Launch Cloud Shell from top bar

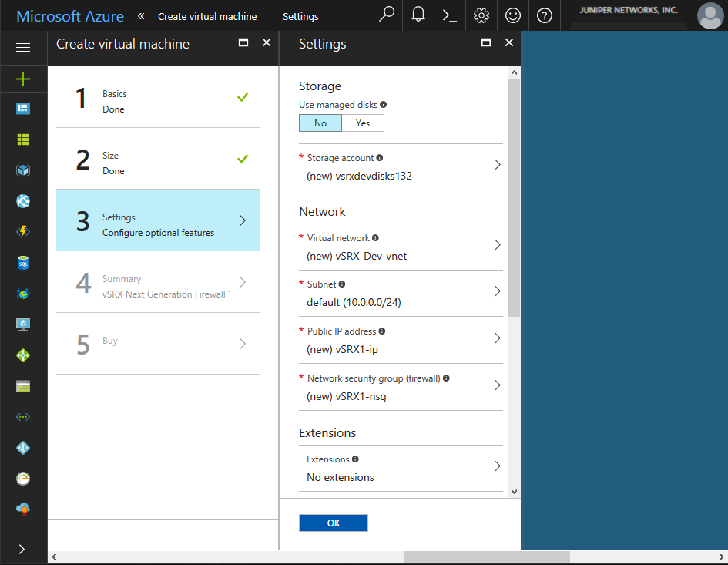pos(450,15)
